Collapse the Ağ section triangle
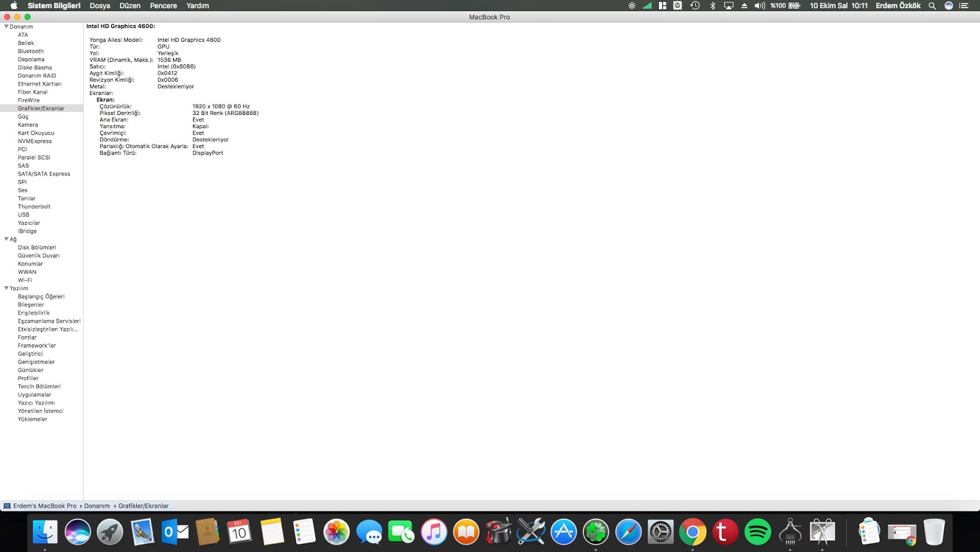 [6, 239]
